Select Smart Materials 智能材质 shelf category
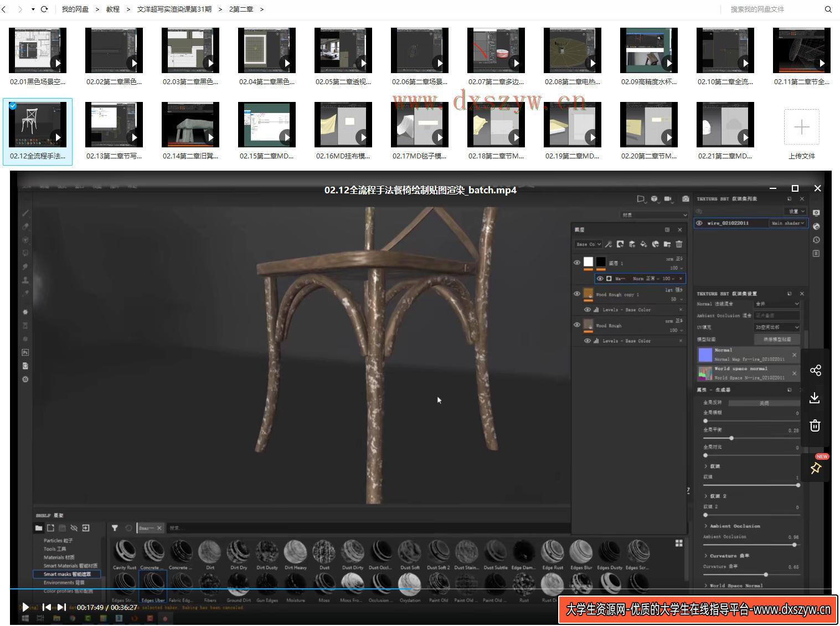The width and height of the screenshot is (840, 626). [70, 566]
